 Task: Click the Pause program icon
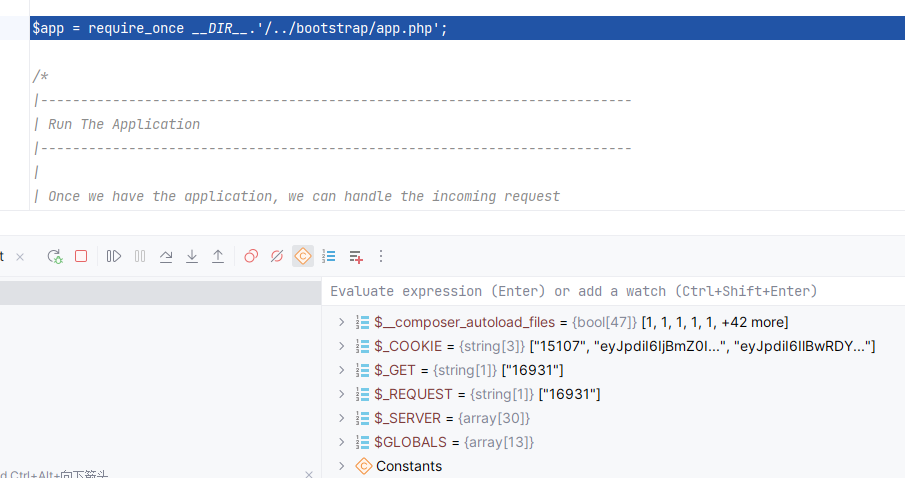140,257
